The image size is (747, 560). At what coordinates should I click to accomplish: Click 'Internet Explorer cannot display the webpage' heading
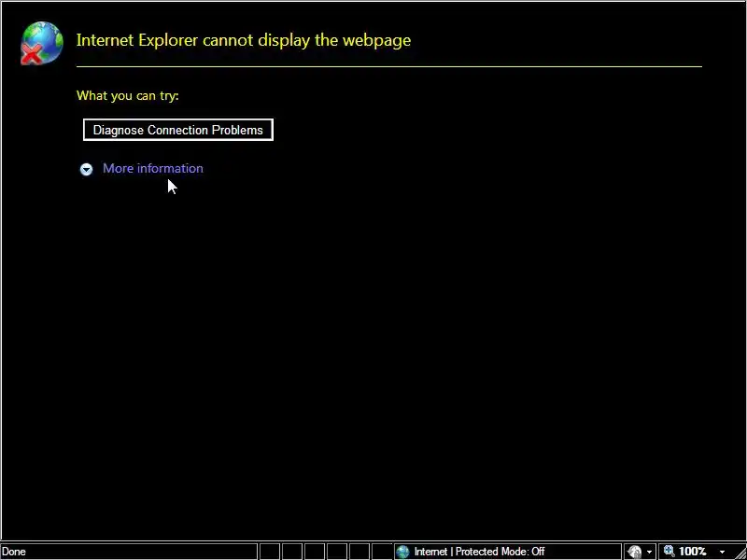(x=244, y=40)
